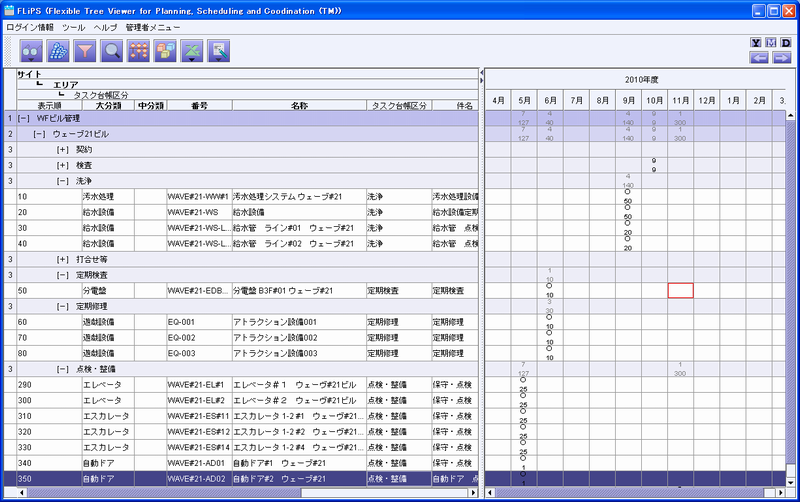Click the left pane scroll-right arrow

473,493
